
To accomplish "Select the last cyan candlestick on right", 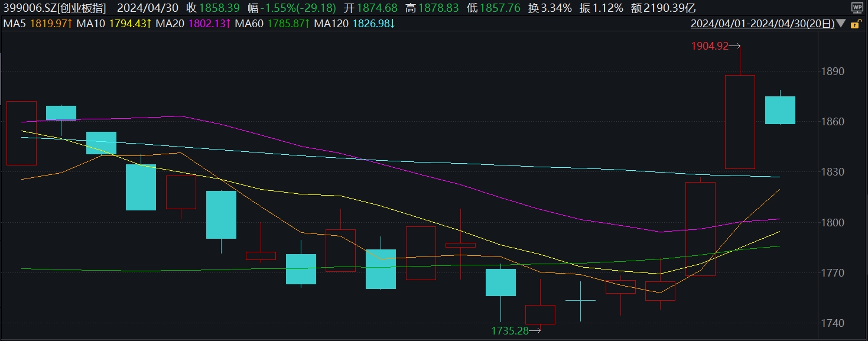I will (x=780, y=110).
